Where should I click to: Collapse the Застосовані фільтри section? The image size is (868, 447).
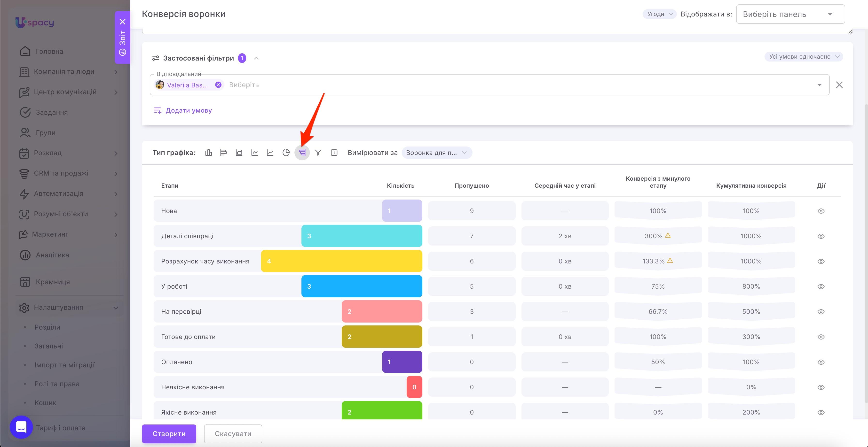[256, 58]
